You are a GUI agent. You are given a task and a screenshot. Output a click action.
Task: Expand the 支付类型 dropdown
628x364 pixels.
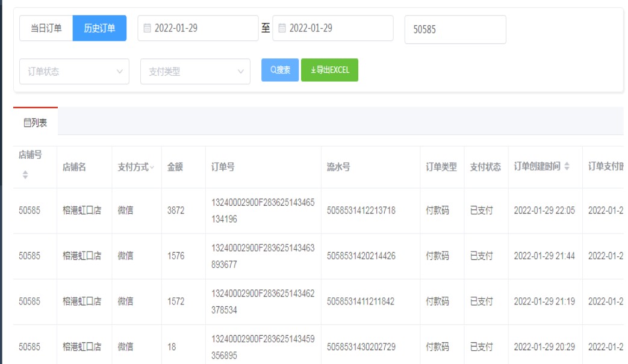tap(195, 71)
